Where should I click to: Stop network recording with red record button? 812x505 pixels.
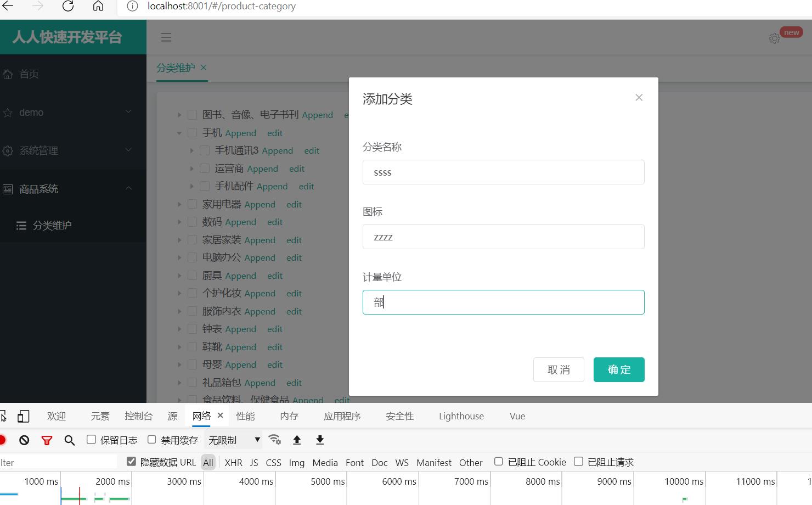click(2, 440)
